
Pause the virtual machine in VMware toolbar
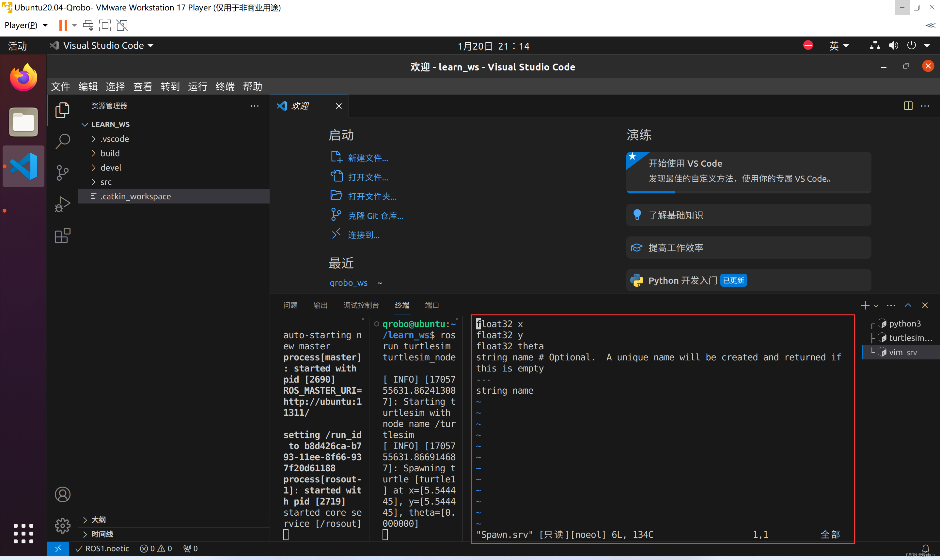pyautogui.click(x=63, y=25)
